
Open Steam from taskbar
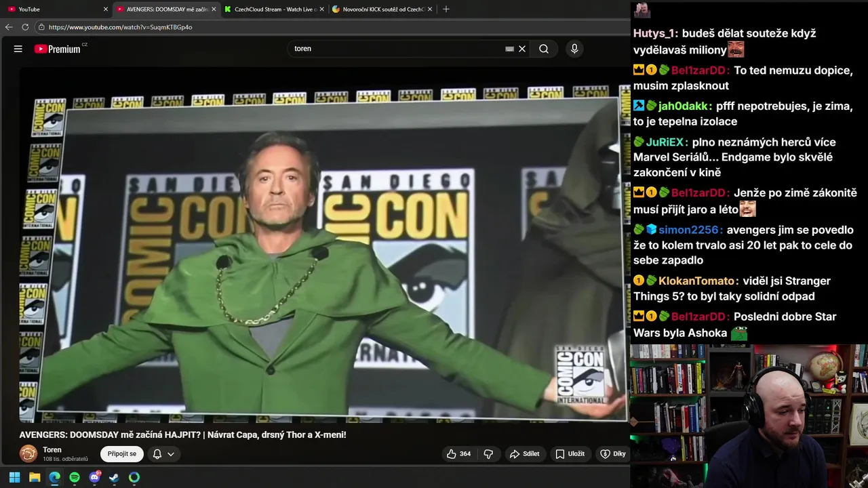pyautogui.click(x=114, y=477)
